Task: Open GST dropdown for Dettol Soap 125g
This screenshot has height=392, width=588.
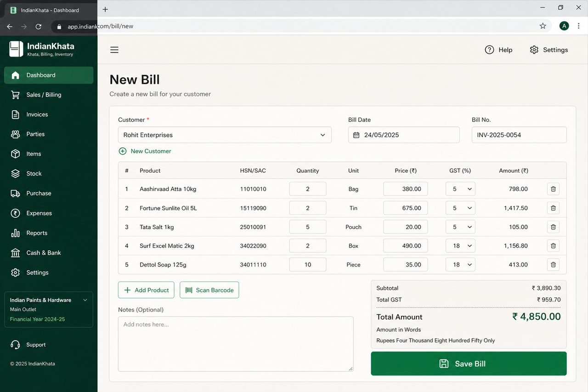Action: tap(460, 265)
